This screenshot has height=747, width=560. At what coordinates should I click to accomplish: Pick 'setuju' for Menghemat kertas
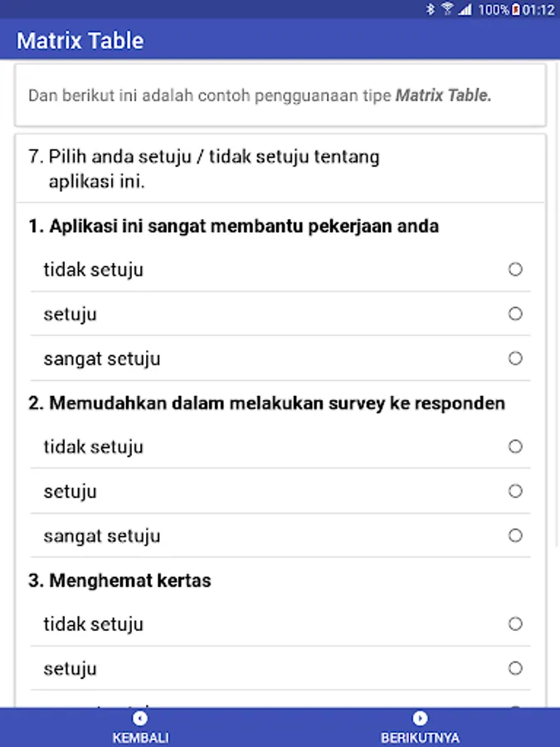[x=515, y=668]
